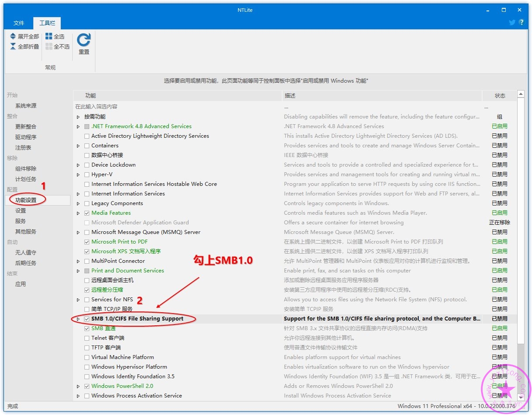Click the 重置 reset icon
The height and width of the screenshot is (415, 532).
coord(84,40)
